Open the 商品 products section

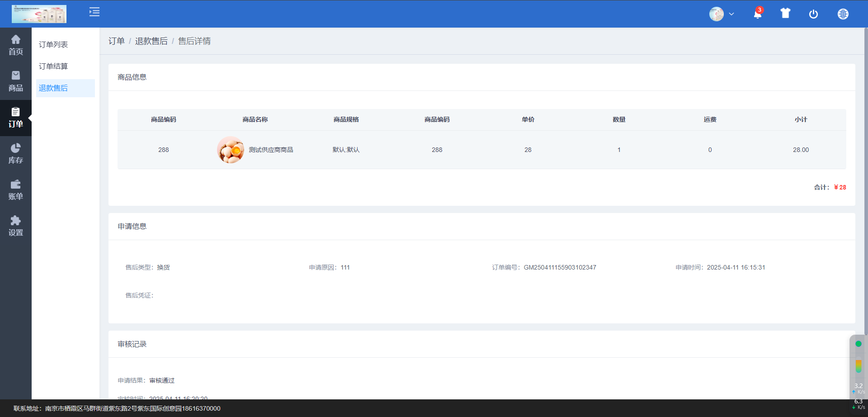[x=16, y=81]
